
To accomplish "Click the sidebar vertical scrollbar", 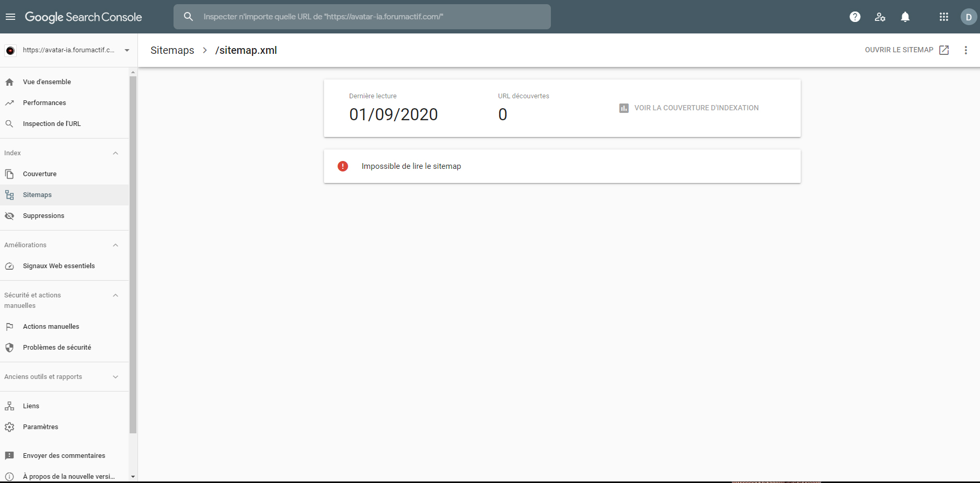I will 133,255.
